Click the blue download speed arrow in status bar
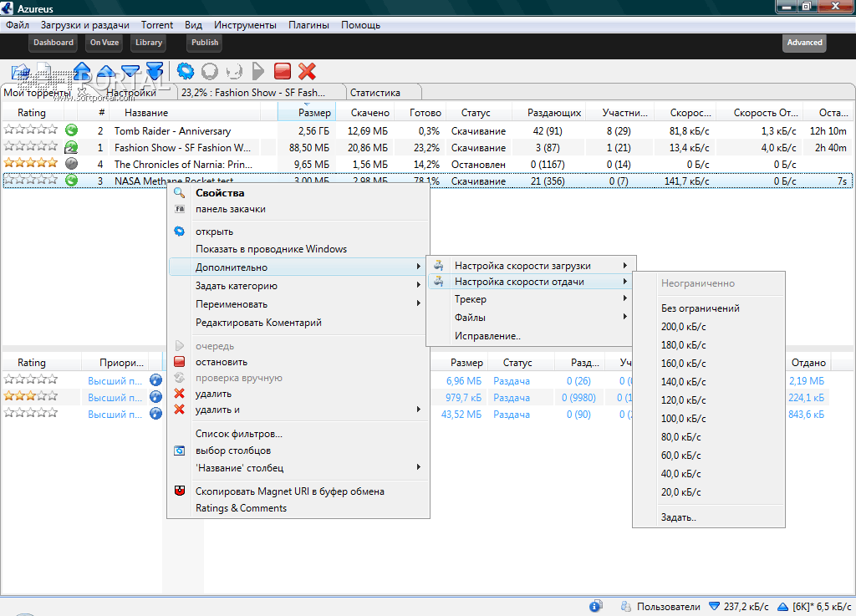 tap(714, 606)
